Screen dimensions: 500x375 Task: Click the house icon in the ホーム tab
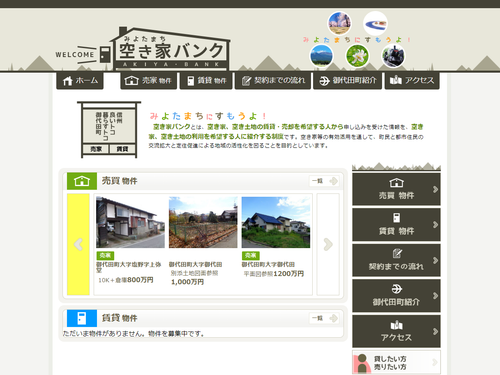[68, 81]
